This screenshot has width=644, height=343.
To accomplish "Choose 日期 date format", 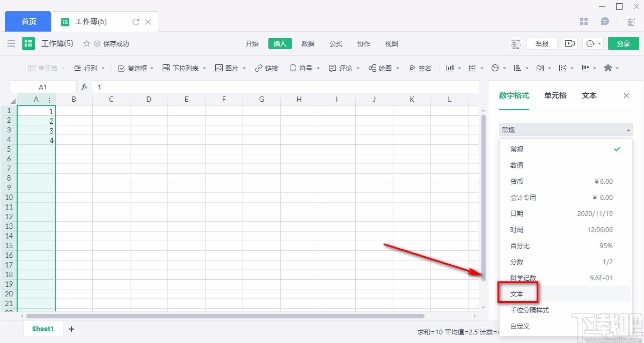I will (565, 213).
